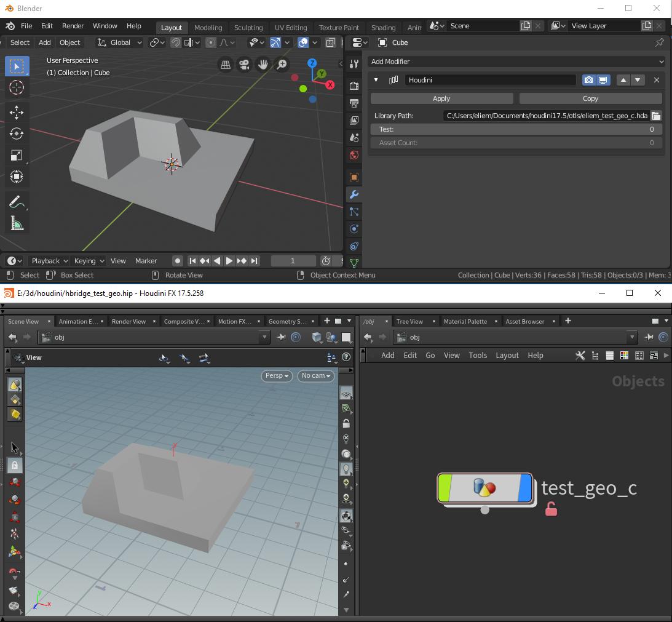
Task: Toggle overlays display in Blender viewport
Action: coord(303,42)
